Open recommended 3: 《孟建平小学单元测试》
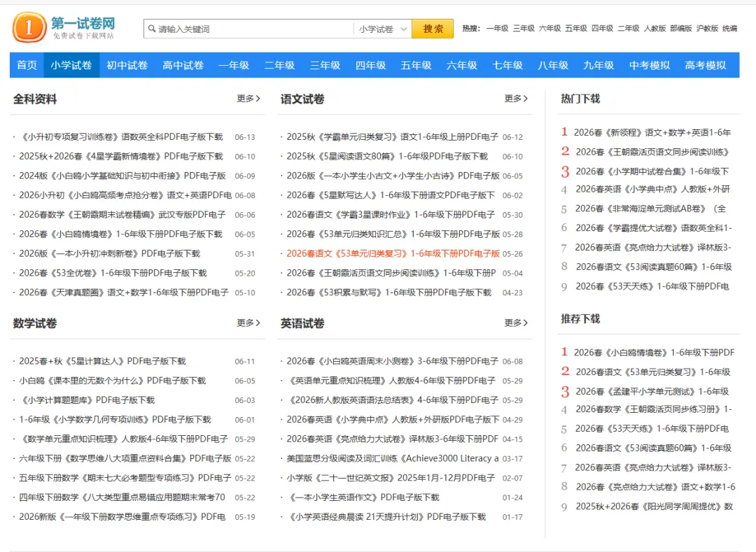 pos(652,392)
